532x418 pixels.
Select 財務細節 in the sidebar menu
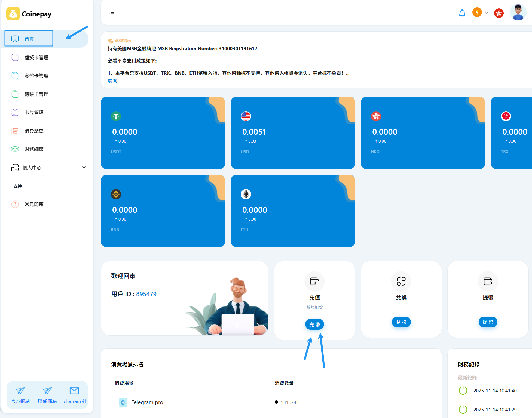click(x=34, y=149)
